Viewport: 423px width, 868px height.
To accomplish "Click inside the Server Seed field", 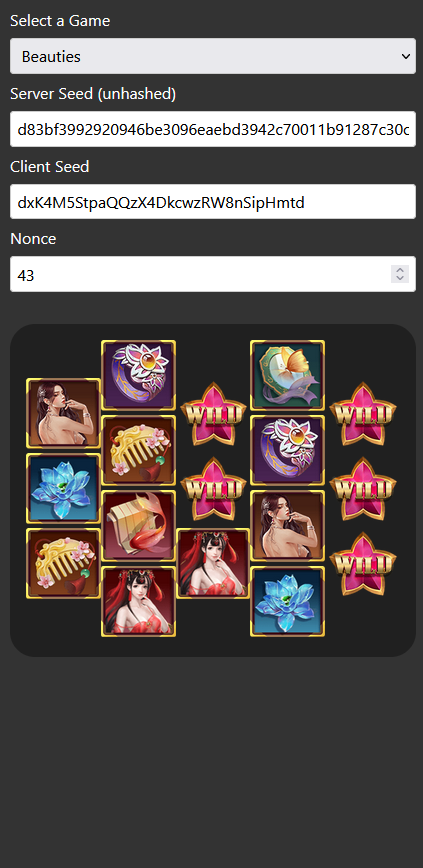I will tap(213, 129).
